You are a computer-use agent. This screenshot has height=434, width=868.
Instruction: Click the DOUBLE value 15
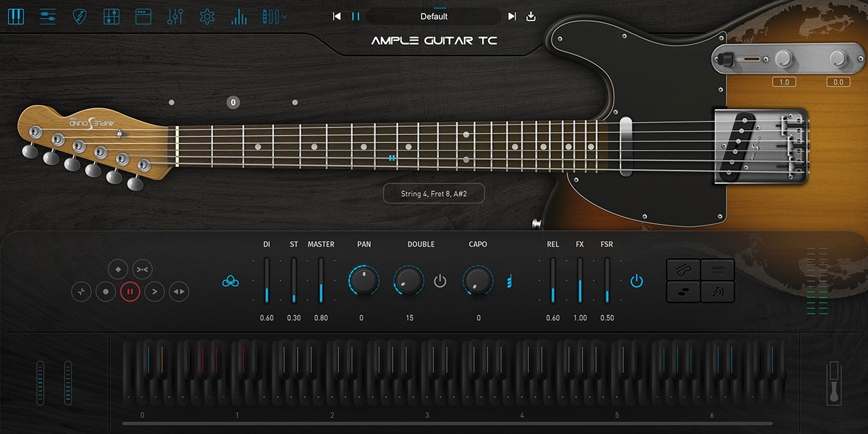410,318
